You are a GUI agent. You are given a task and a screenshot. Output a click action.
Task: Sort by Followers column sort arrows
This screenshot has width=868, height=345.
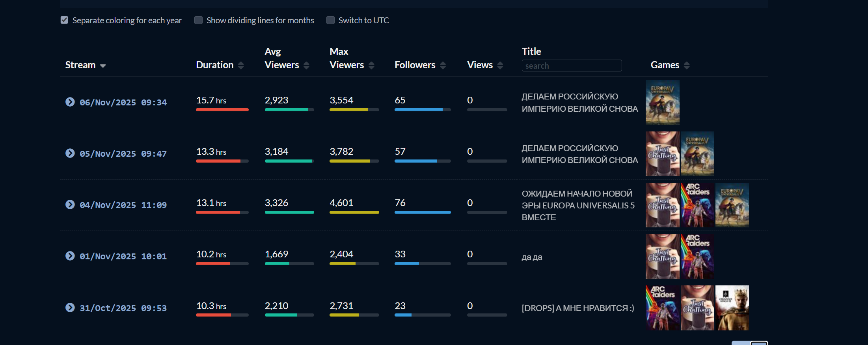click(x=443, y=66)
